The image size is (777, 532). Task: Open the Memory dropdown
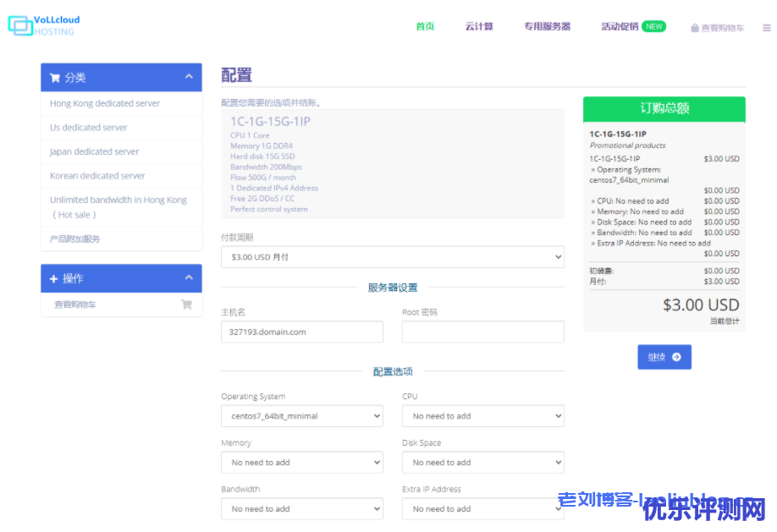pos(301,463)
